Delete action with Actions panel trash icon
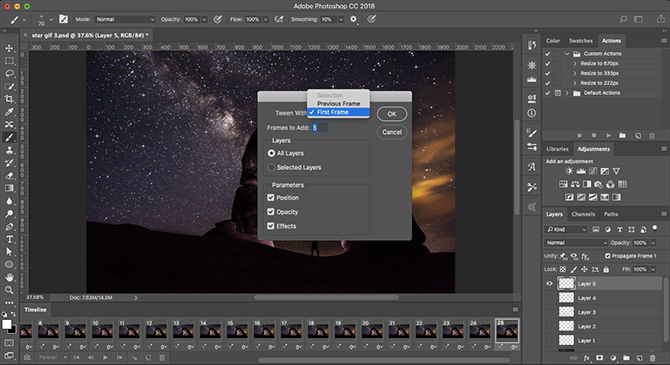670x365 pixels. pyautogui.click(x=652, y=135)
